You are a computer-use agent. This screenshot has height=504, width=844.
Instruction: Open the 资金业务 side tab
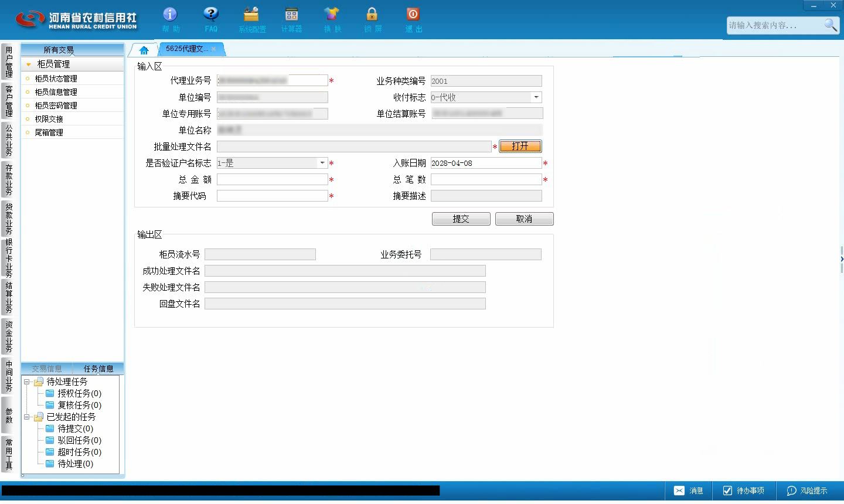(x=8, y=336)
